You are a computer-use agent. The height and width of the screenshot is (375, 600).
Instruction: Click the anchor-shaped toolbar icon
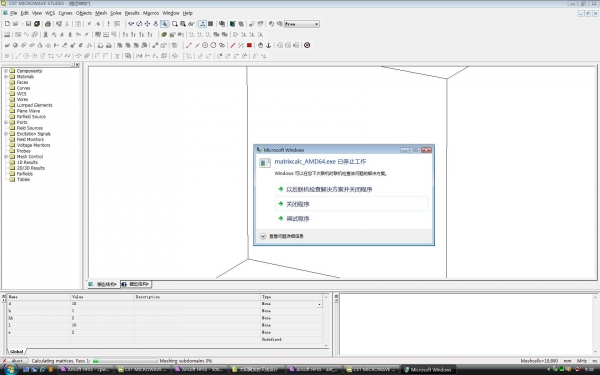pos(269,45)
